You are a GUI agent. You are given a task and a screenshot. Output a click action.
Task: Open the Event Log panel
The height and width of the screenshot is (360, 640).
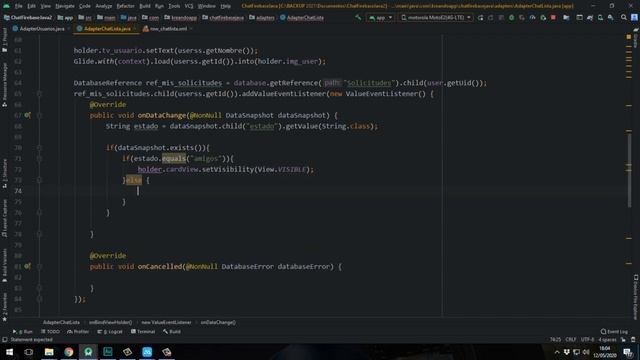[614, 331]
